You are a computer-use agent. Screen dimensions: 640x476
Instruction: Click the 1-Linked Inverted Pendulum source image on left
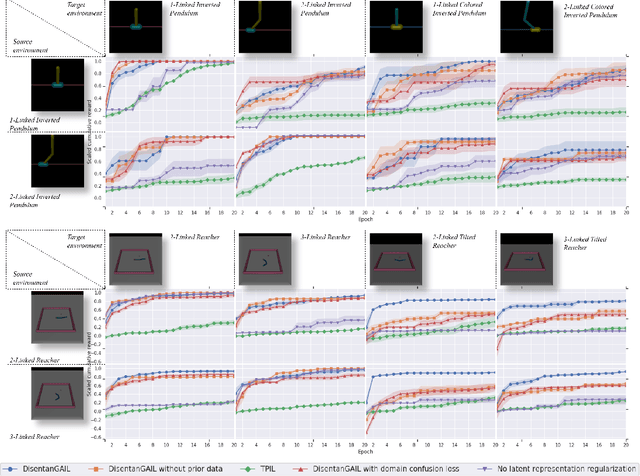point(58,87)
